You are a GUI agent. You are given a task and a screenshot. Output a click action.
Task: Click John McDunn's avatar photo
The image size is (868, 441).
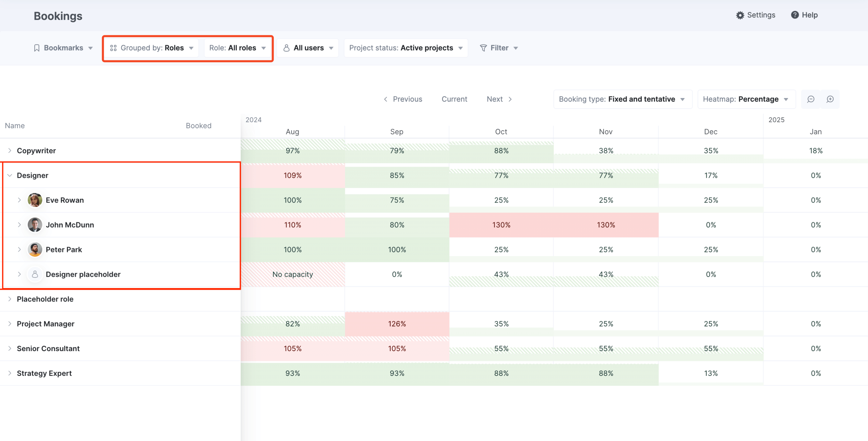[x=35, y=225]
